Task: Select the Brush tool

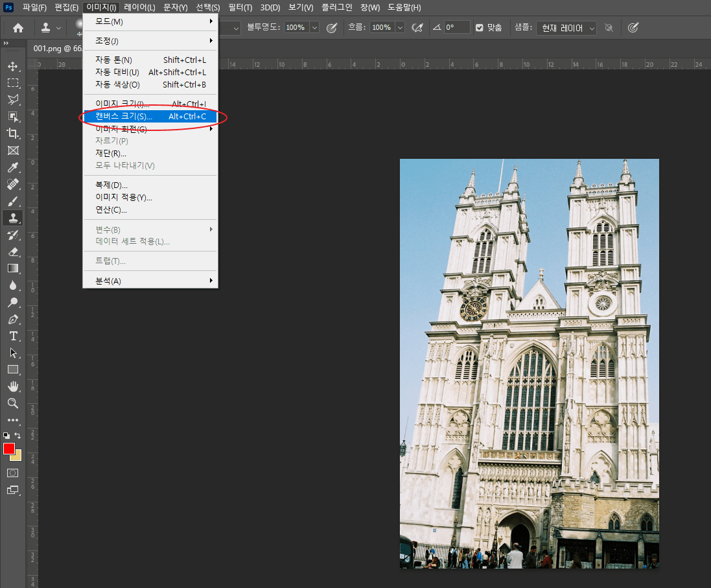Action: coord(13,201)
